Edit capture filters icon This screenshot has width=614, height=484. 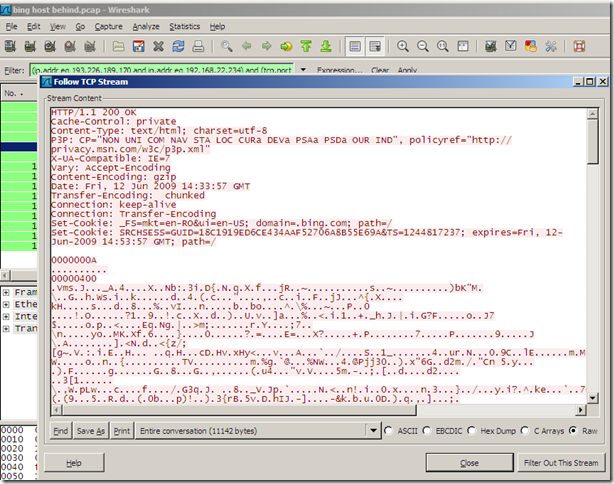point(491,46)
